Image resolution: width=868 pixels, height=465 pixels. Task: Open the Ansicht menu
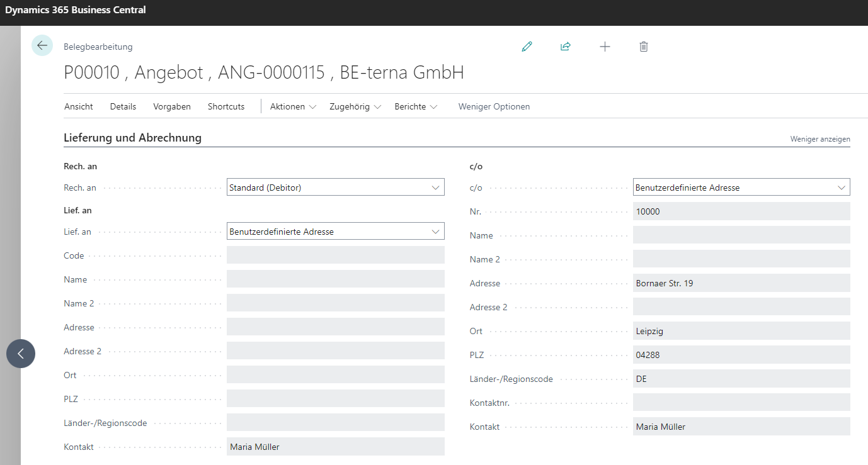(x=79, y=107)
